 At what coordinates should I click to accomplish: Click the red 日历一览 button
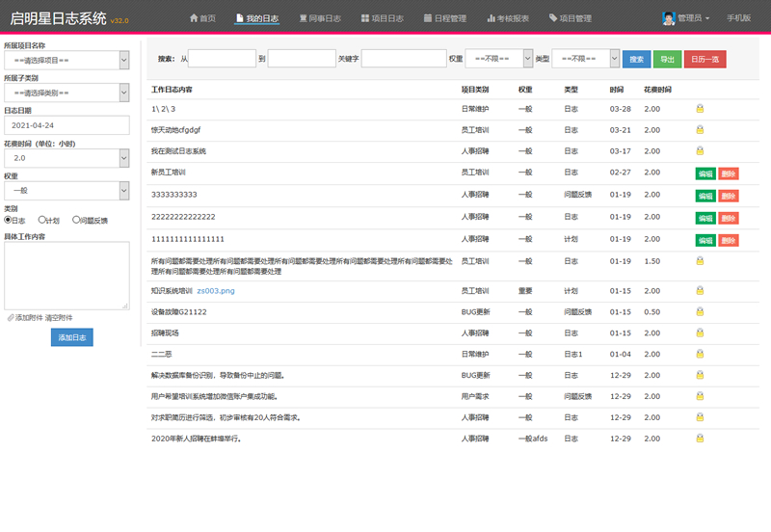click(x=705, y=59)
